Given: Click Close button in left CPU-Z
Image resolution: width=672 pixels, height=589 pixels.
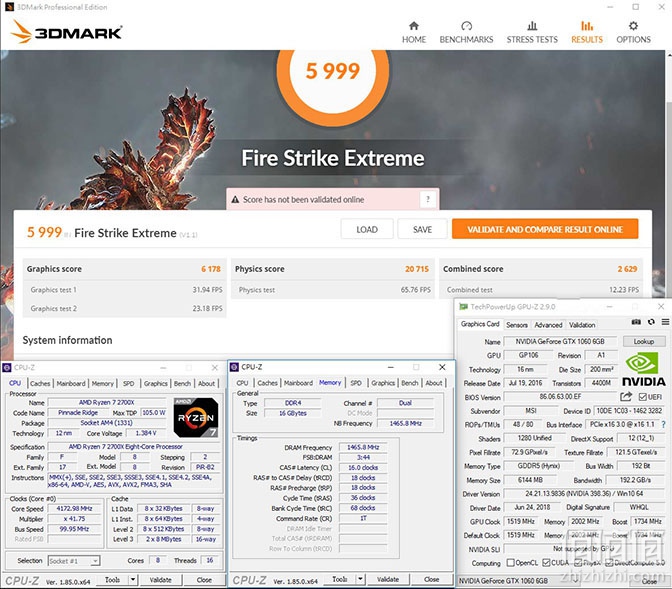Looking at the screenshot, I should coord(204,580).
